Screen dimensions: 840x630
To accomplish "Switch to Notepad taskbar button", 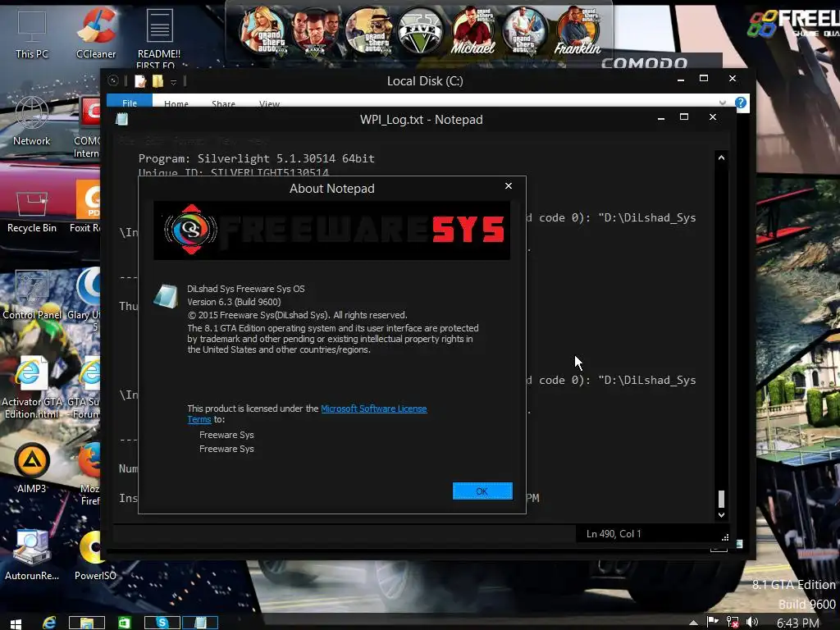I will (x=200, y=623).
